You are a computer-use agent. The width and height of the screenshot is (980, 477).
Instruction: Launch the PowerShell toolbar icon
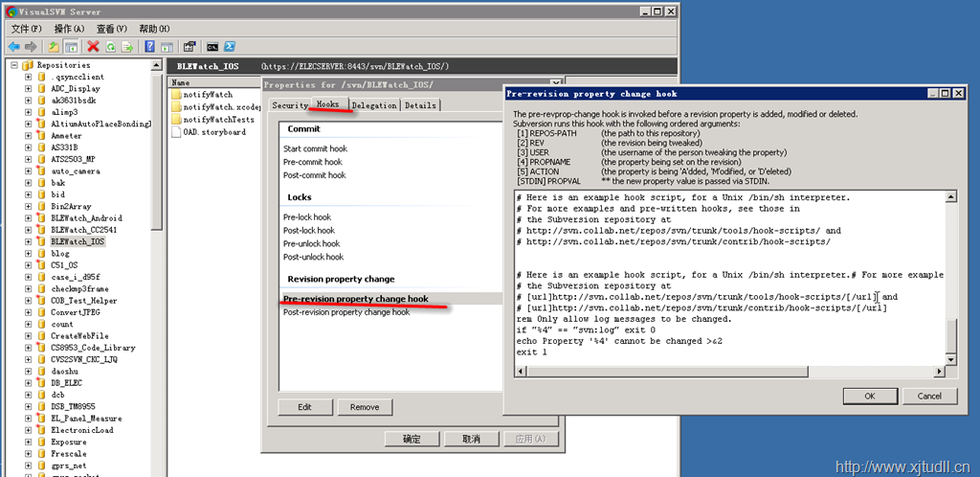point(230,46)
